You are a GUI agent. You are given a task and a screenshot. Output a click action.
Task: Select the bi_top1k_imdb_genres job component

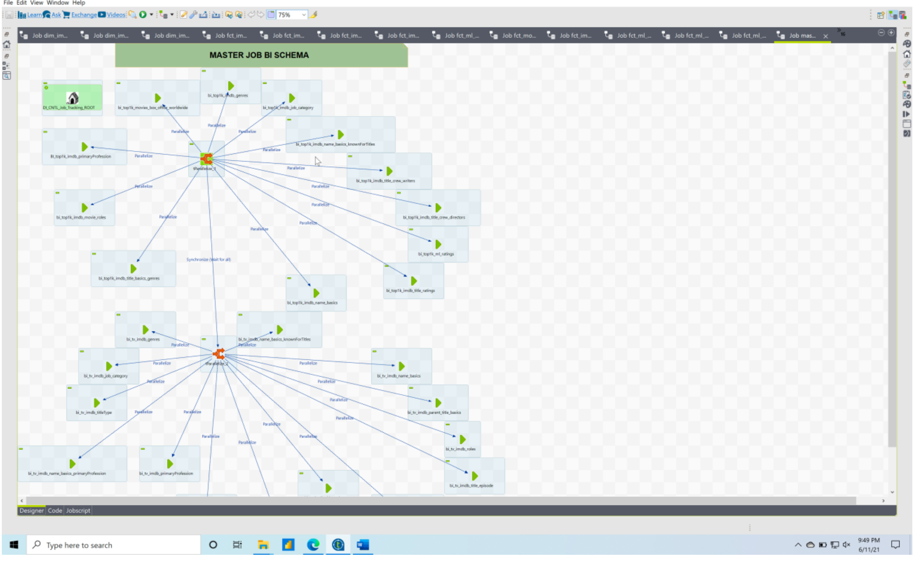[x=231, y=86]
